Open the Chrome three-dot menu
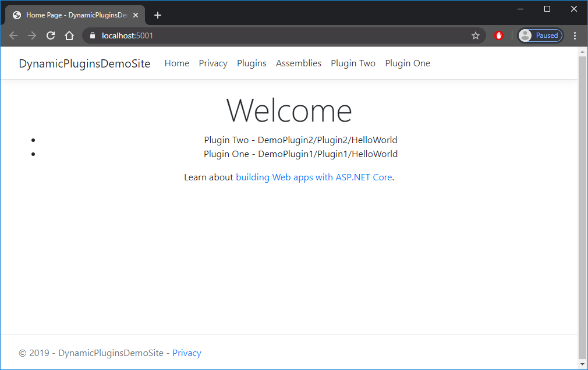 click(x=575, y=35)
